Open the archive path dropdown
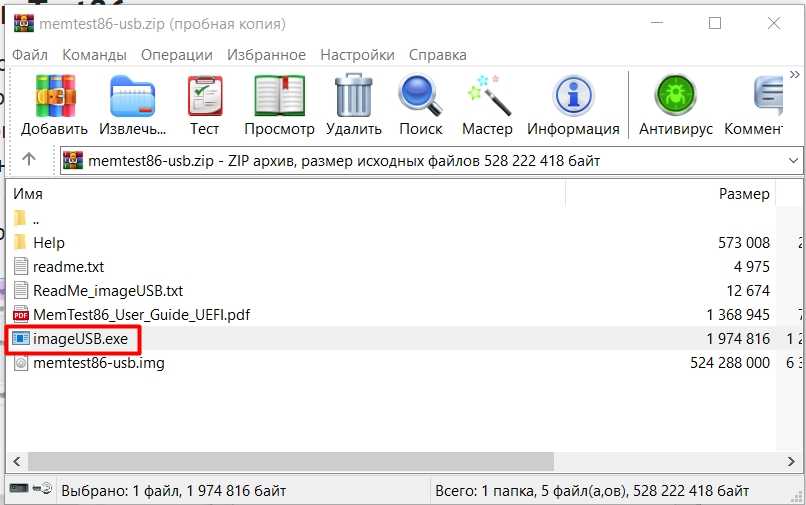Image resolution: width=806 pixels, height=505 pixels. (x=793, y=161)
